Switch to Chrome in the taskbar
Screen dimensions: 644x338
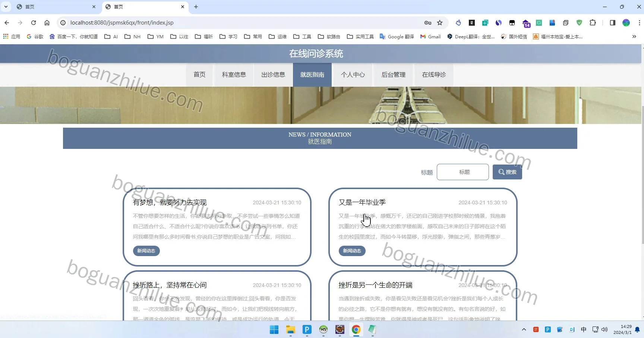(356, 329)
